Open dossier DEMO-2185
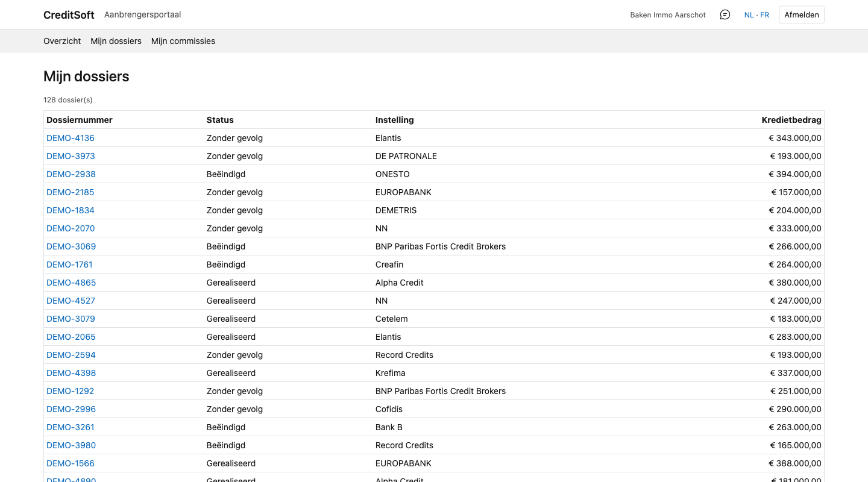Image resolution: width=868 pixels, height=482 pixels. (70, 192)
